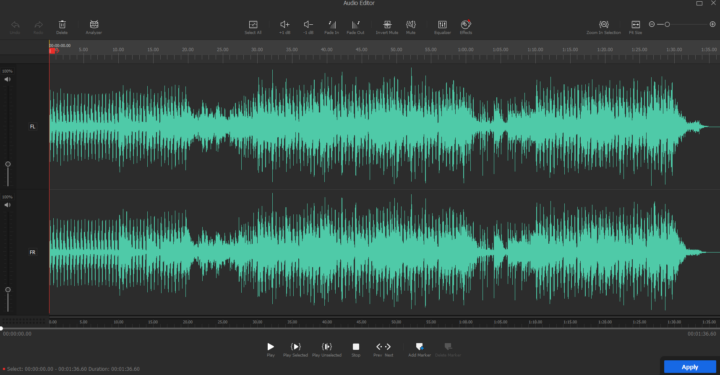Apply the Fade In effect
The image size is (720, 375).
tap(332, 24)
